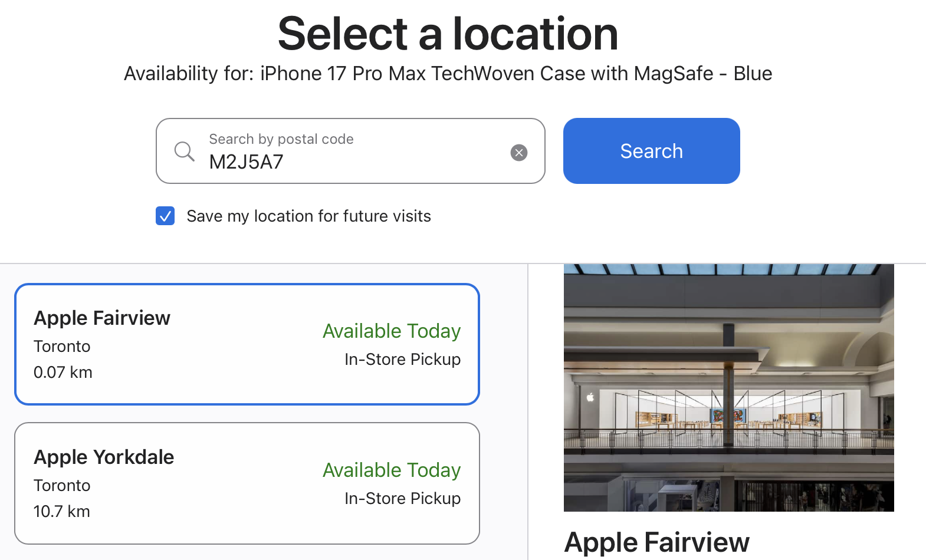
Task: Click 'In-Store Pickup' under Apple Fairview
Action: point(402,360)
